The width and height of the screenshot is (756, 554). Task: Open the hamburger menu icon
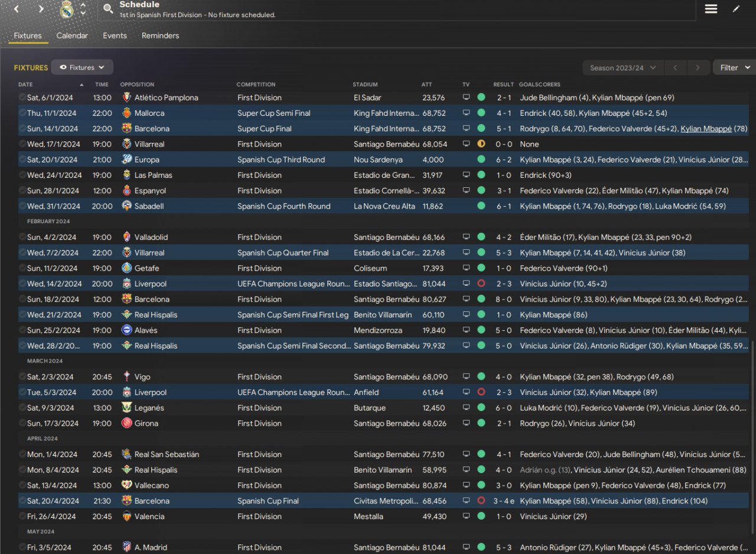pyautogui.click(x=711, y=9)
